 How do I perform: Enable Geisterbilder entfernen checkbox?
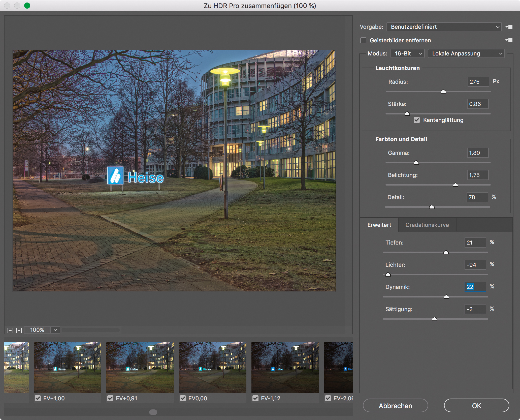click(x=363, y=40)
